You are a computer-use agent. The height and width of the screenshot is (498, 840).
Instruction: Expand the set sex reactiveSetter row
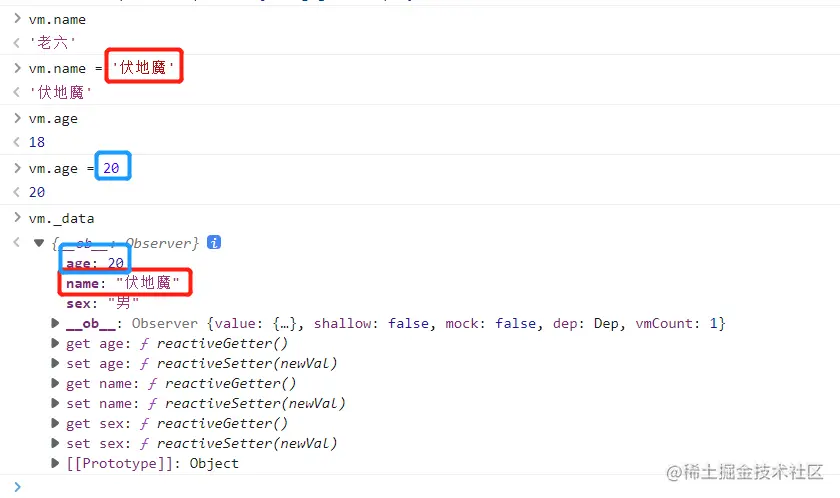click(x=55, y=443)
